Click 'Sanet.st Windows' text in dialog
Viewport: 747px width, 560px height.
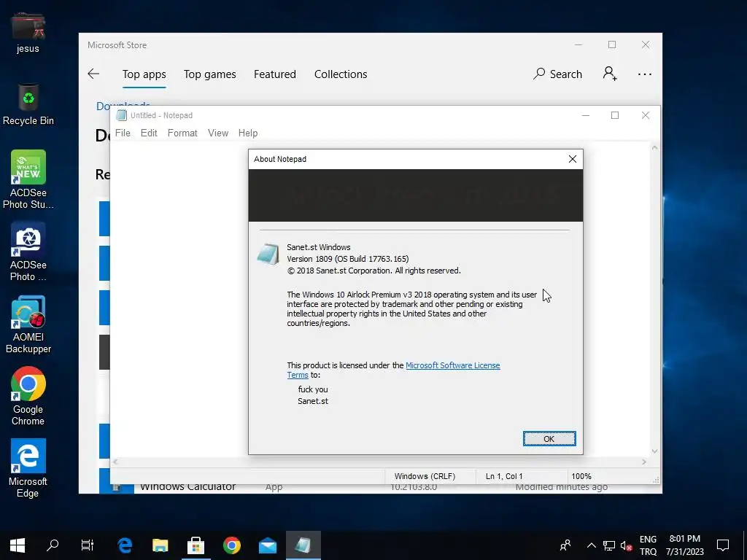click(x=318, y=247)
